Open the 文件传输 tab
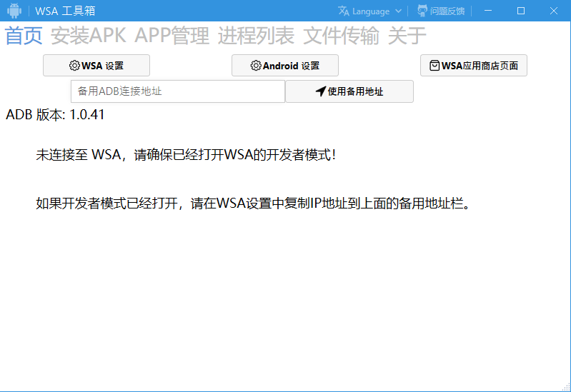This screenshot has height=392, width=571. pos(341,36)
